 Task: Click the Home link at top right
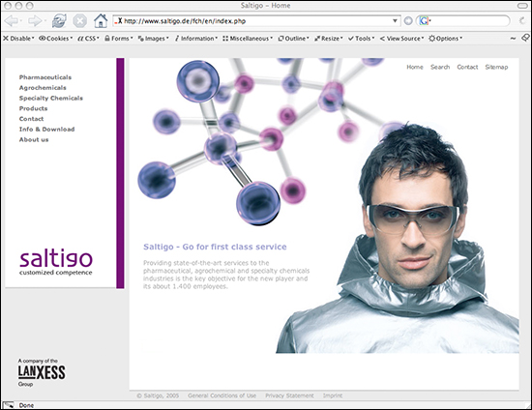(x=415, y=67)
